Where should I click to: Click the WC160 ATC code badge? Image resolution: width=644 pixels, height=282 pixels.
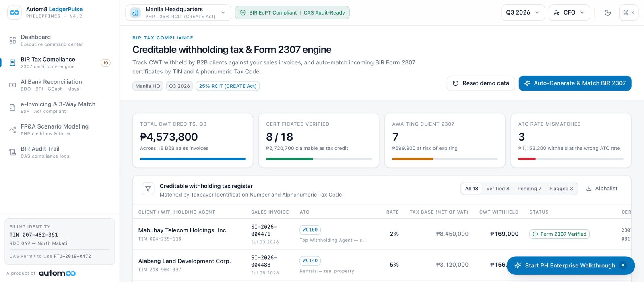(310, 230)
